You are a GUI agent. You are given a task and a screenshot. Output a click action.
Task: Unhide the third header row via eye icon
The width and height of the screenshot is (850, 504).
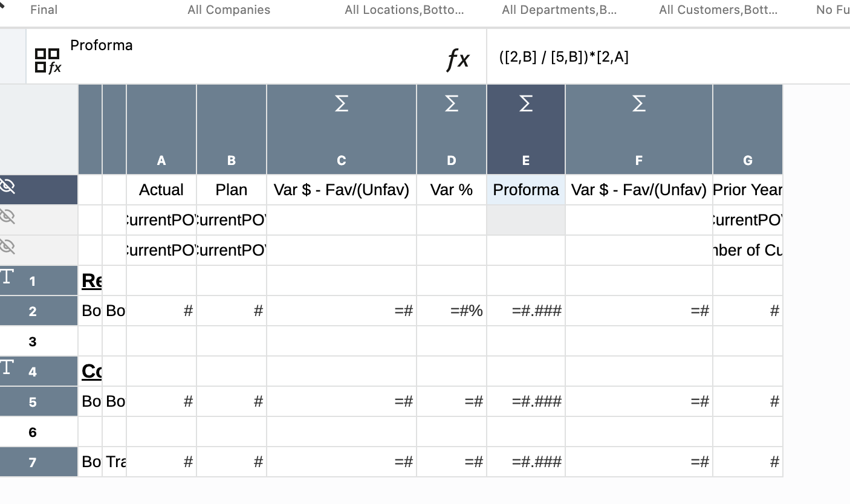(7, 247)
